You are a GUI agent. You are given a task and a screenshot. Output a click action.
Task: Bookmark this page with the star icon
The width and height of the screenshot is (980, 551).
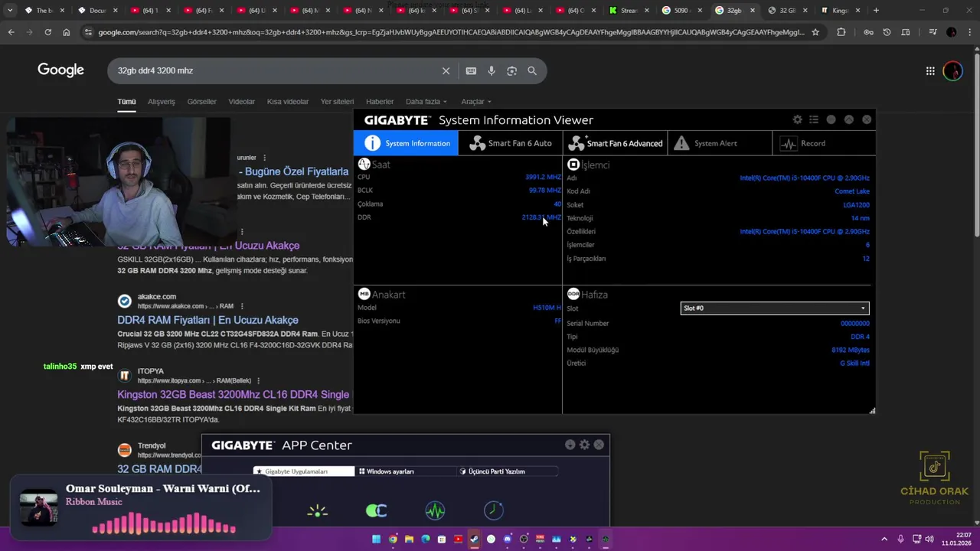tap(815, 32)
